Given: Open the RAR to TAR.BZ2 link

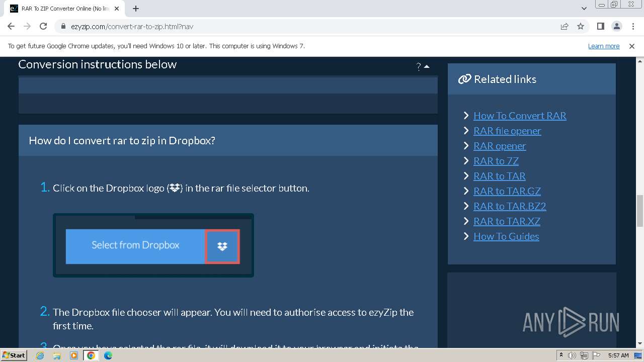Looking at the screenshot, I should coord(510,206).
